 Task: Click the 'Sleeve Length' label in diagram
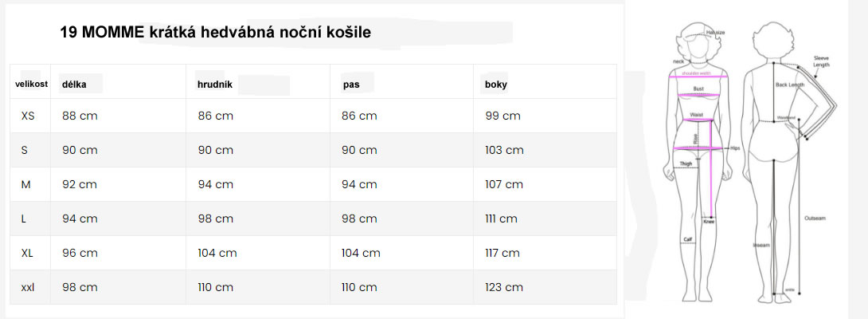click(x=821, y=61)
